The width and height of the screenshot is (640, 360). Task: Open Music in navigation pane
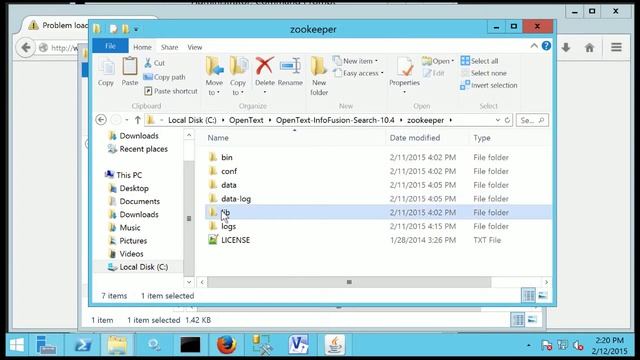point(125,227)
